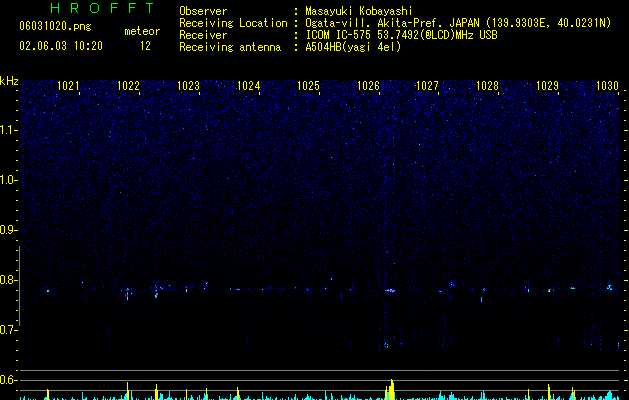Click the 'Receiver' label

(x=203, y=35)
